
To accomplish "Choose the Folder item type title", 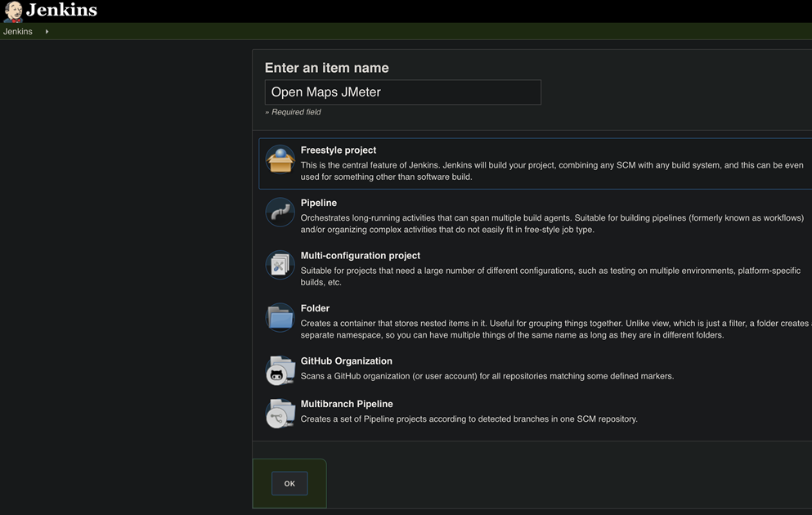I will point(315,308).
